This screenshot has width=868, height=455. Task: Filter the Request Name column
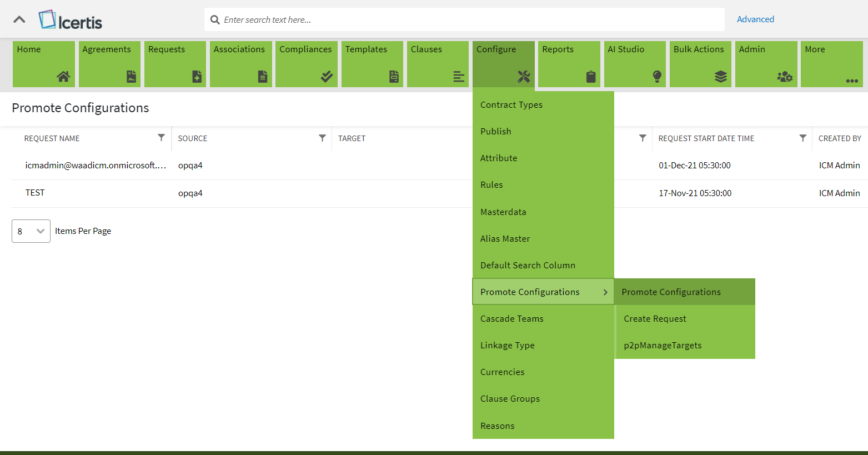pyautogui.click(x=161, y=138)
